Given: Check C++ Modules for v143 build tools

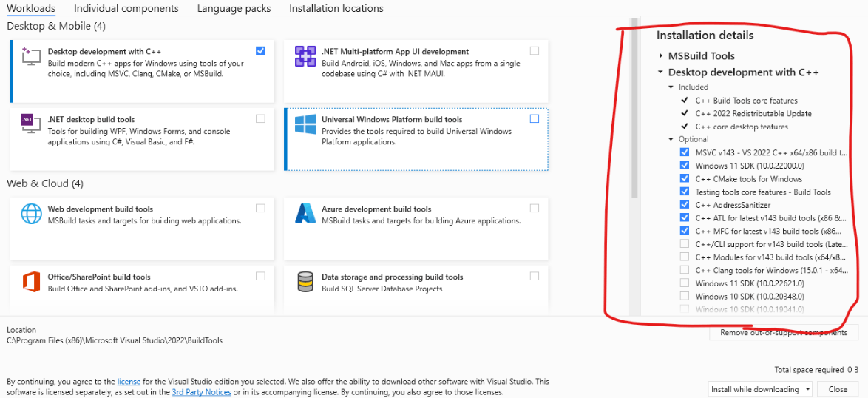Looking at the screenshot, I should pyautogui.click(x=685, y=257).
